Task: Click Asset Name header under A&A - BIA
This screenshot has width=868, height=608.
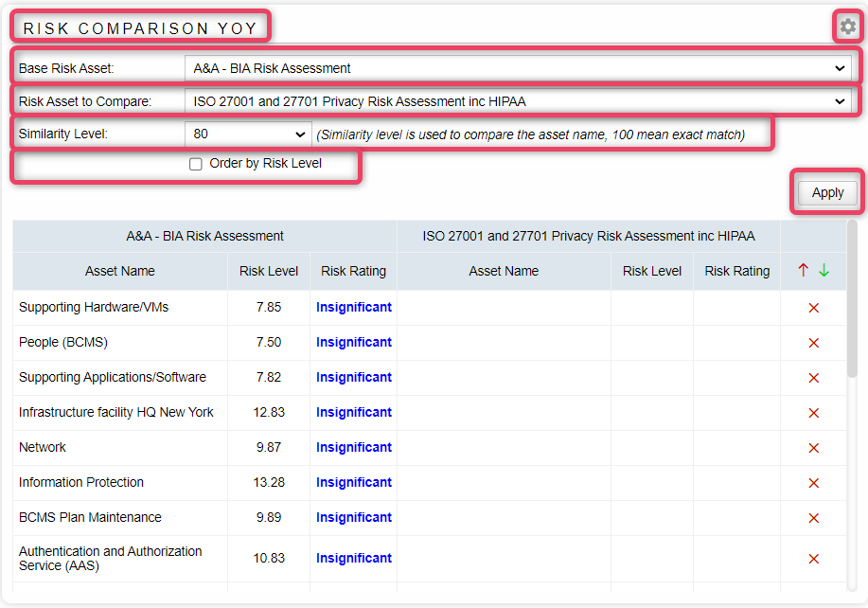Action: click(120, 272)
